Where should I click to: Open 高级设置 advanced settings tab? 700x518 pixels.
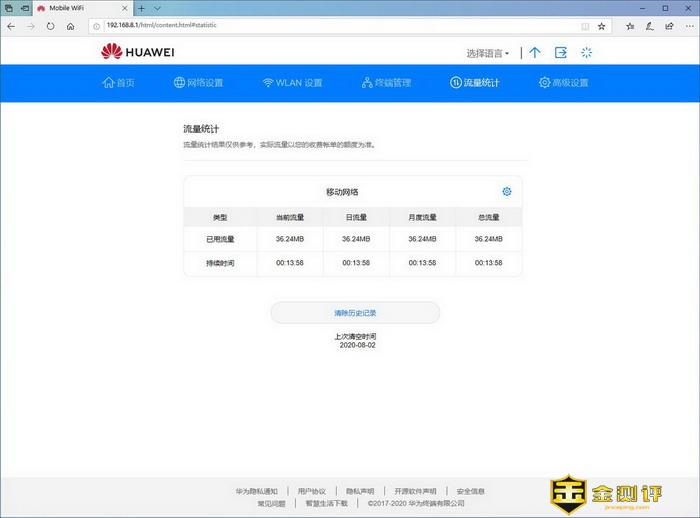coord(563,83)
